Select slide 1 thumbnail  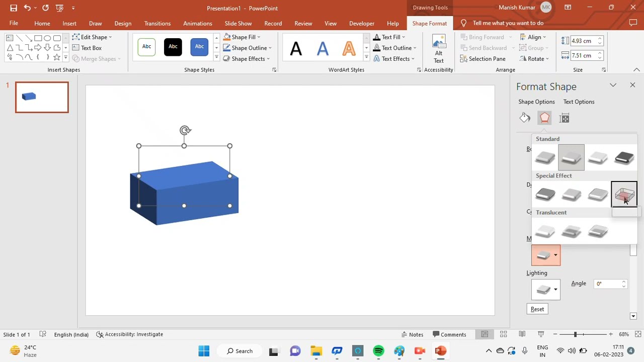tap(42, 97)
